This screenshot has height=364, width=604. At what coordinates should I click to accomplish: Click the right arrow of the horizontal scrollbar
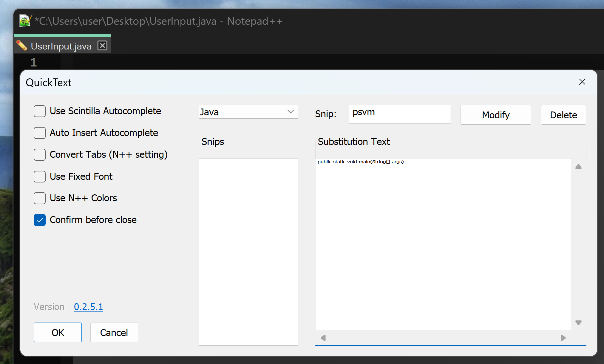tap(563, 338)
